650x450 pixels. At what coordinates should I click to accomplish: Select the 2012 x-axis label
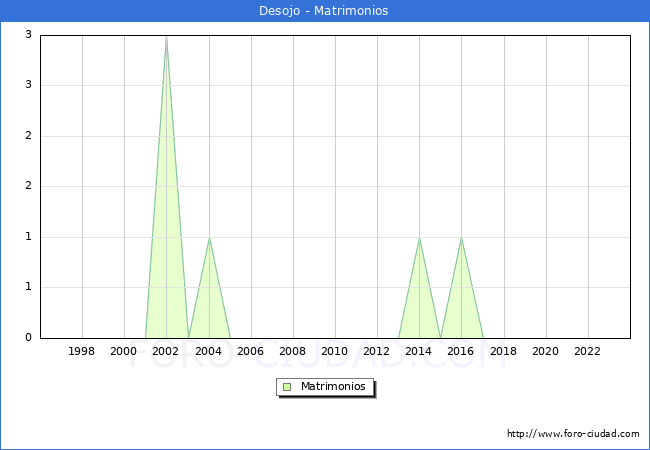point(377,352)
